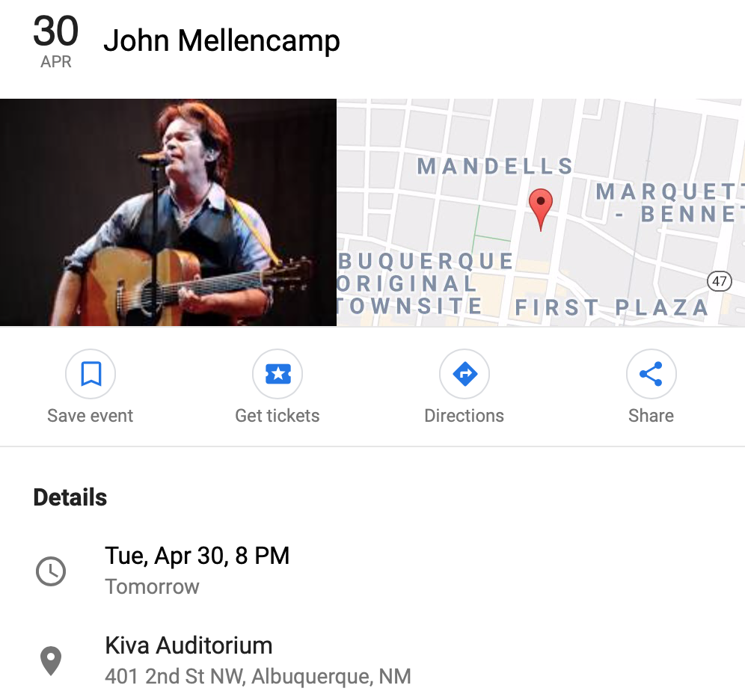Click the Save event bookmark icon
This screenshot has height=700, width=745.
click(x=91, y=373)
